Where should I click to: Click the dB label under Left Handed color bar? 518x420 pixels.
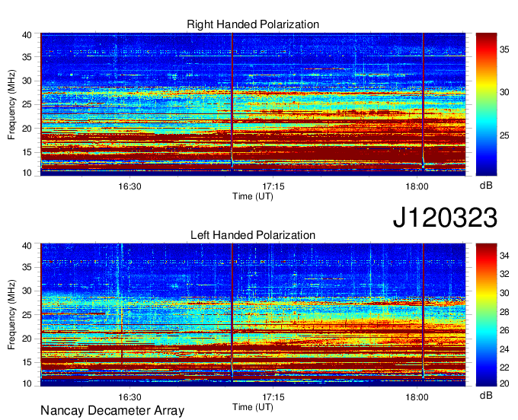(x=486, y=396)
